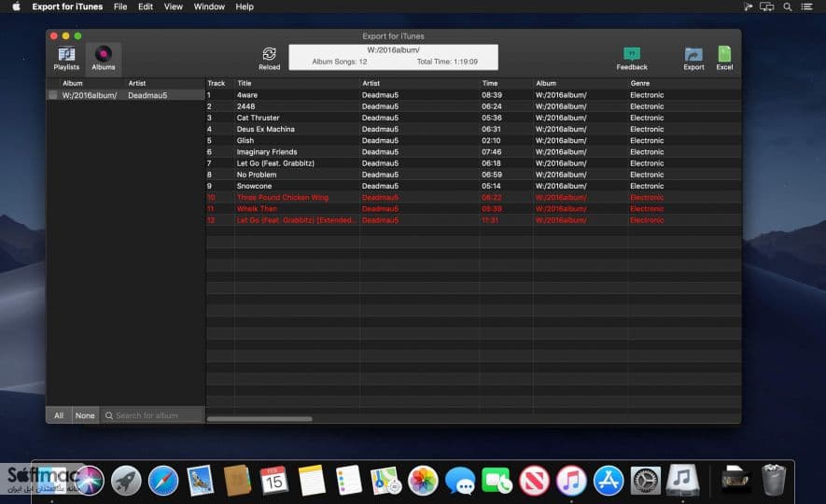
Task: Open Contacts book icon in the Dock
Action: pos(237,481)
